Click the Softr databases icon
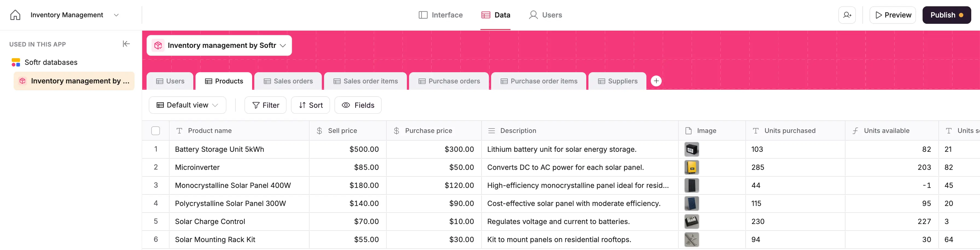The image size is (980, 250). point(16,62)
